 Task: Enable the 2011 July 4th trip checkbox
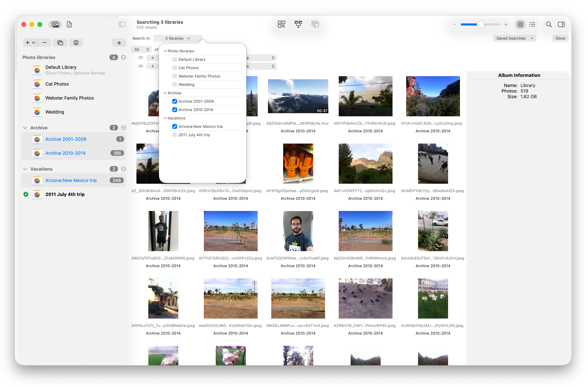[174, 135]
